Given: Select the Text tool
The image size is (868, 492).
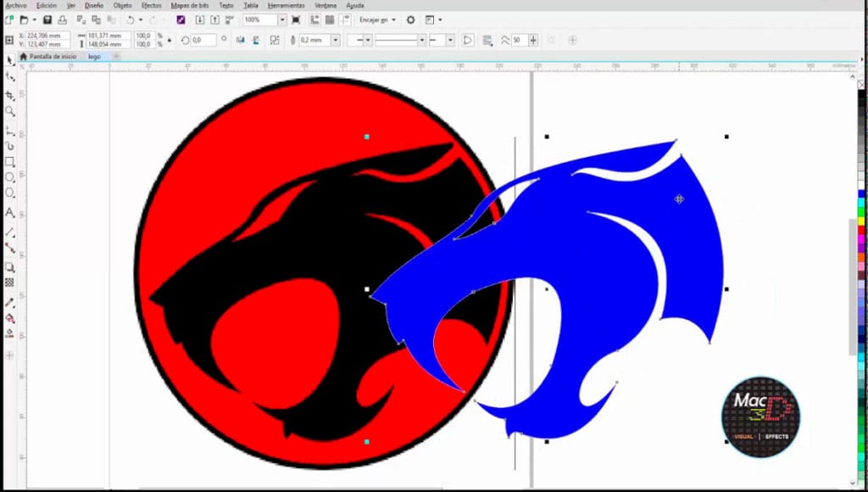Looking at the screenshot, I should 9,213.
